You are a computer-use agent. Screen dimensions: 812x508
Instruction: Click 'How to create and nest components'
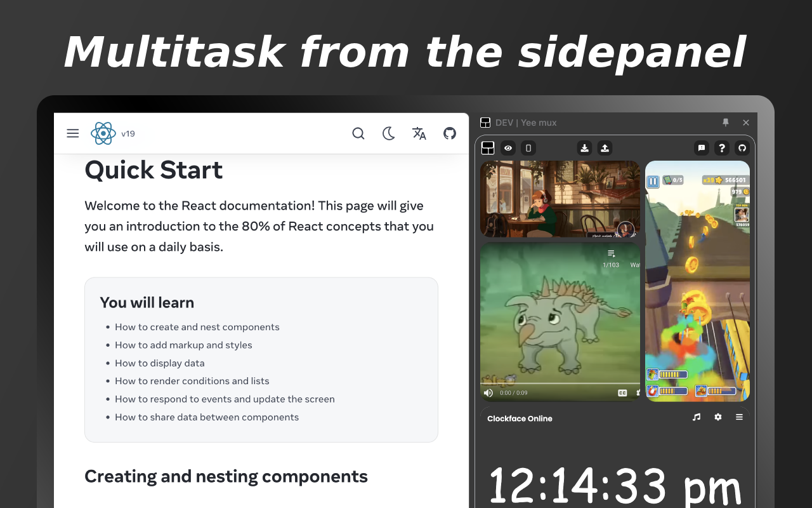197,327
